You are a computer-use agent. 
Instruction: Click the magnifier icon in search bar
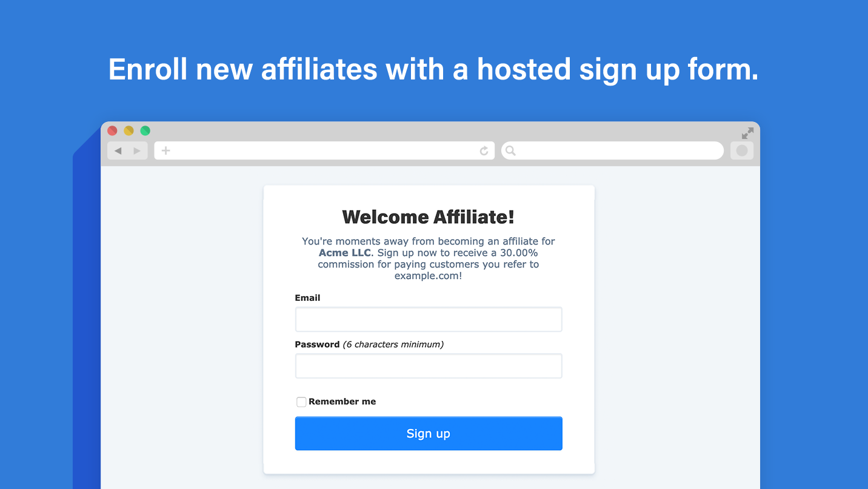coord(510,150)
